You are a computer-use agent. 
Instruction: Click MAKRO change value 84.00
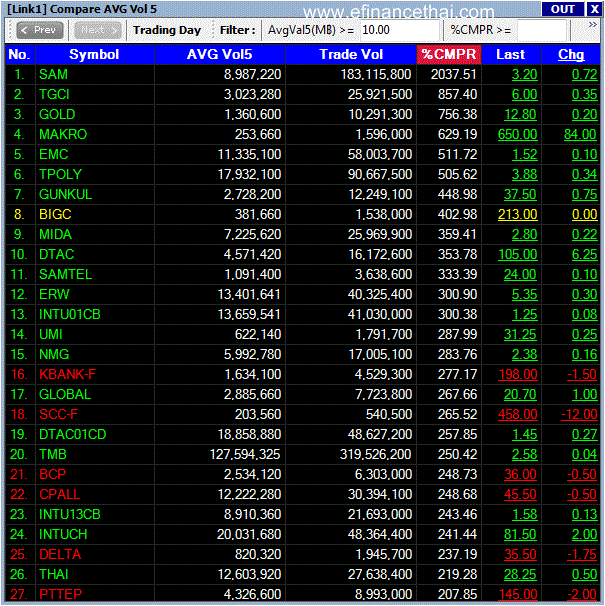[580, 134]
